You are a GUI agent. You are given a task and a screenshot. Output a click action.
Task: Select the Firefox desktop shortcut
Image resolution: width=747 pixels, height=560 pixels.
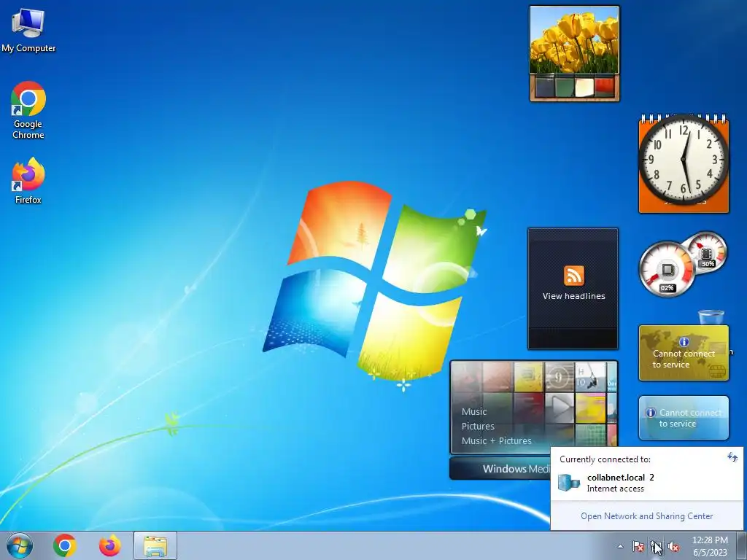[x=28, y=181]
